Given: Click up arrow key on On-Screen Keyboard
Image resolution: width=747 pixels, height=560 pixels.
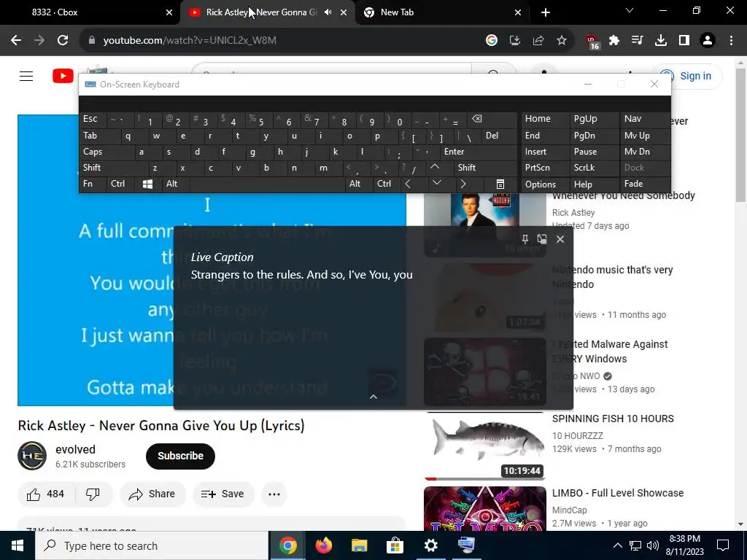Looking at the screenshot, I should [x=435, y=167].
